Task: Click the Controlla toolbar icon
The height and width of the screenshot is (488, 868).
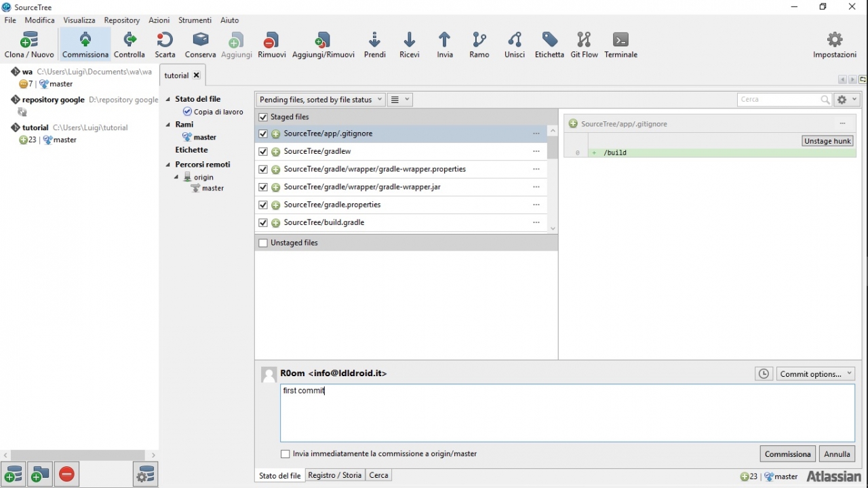Action: tap(130, 45)
